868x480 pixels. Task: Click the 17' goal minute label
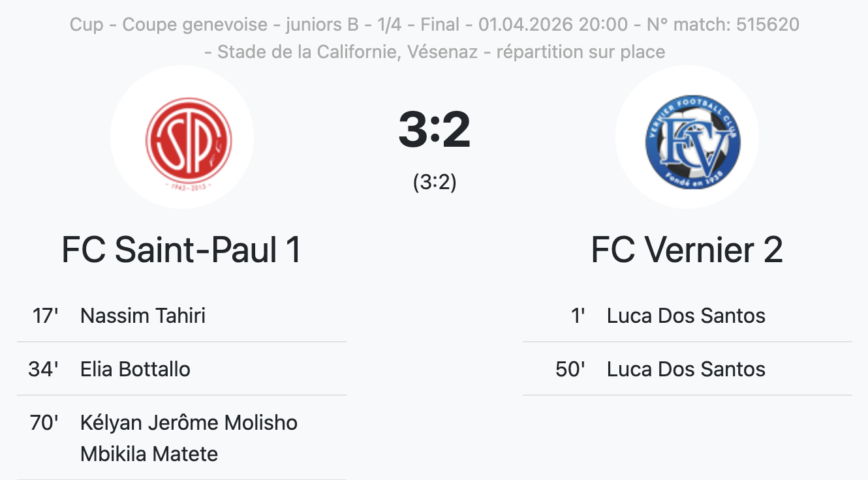[x=45, y=316]
